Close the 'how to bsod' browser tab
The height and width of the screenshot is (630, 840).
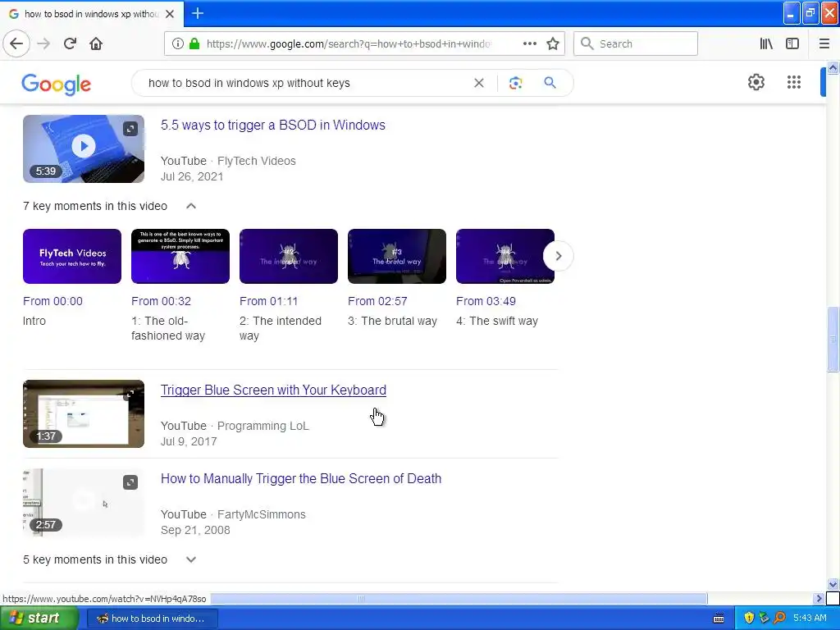tap(170, 14)
